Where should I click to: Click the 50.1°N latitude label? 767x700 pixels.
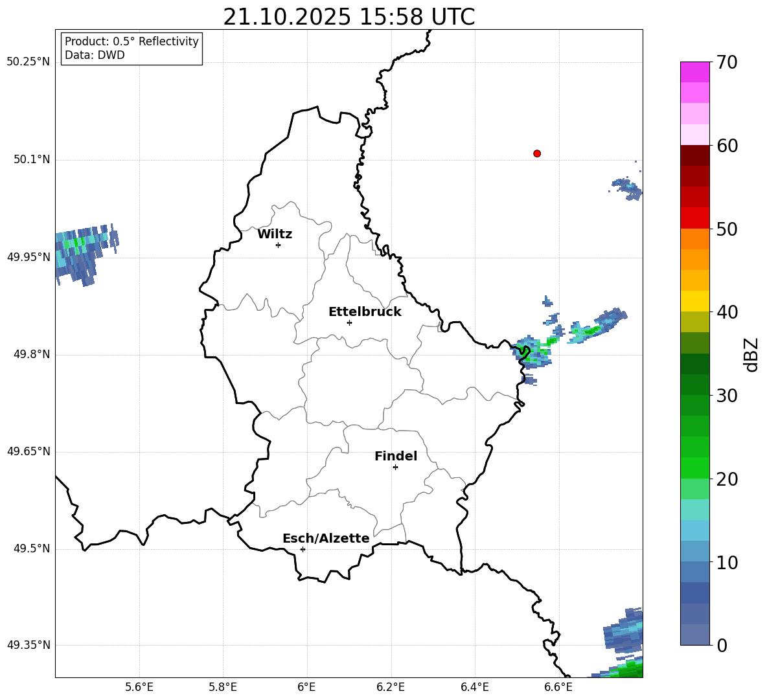pos(32,159)
